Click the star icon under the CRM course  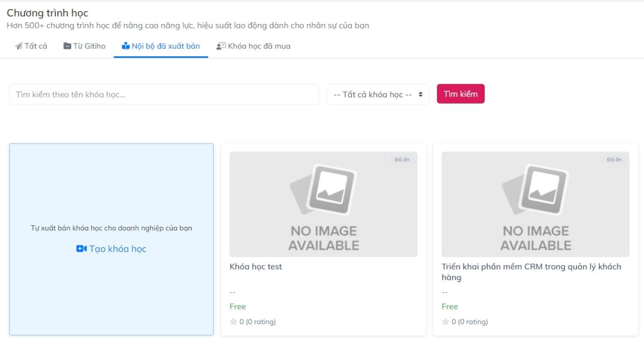(x=444, y=322)
